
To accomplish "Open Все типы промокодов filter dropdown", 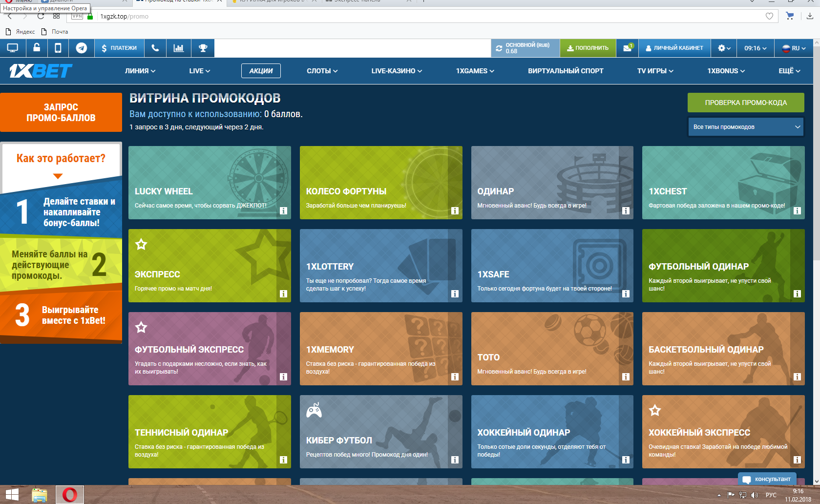I will [746, 127].
